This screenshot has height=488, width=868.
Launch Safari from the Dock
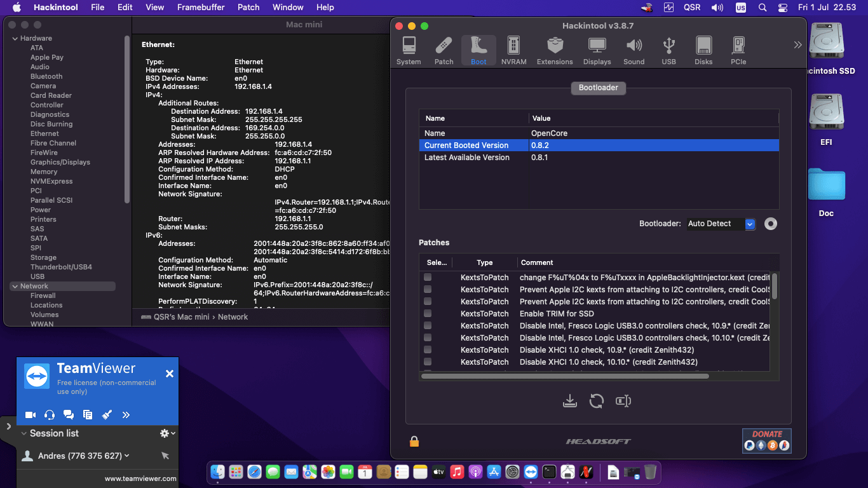tap(254, 472)
